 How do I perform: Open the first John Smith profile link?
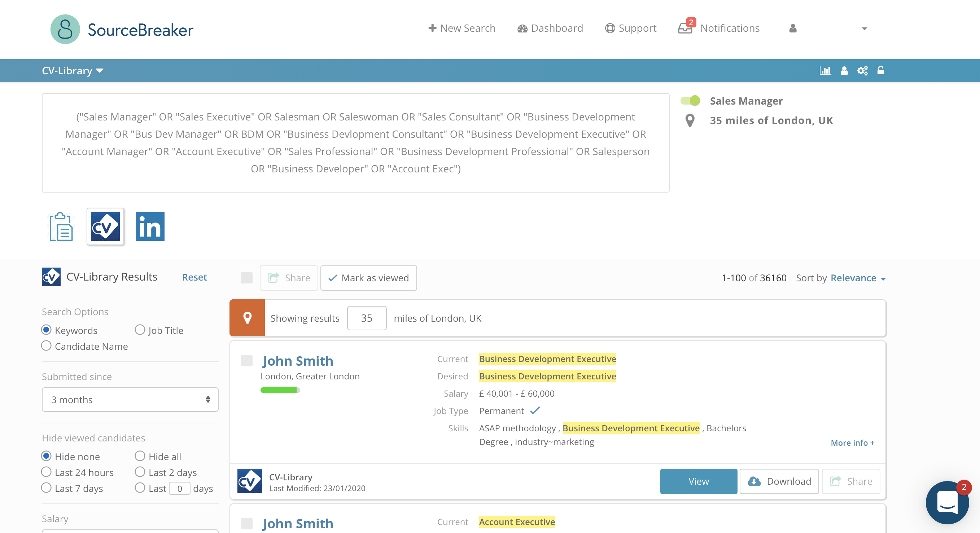(x=297, y=361)
